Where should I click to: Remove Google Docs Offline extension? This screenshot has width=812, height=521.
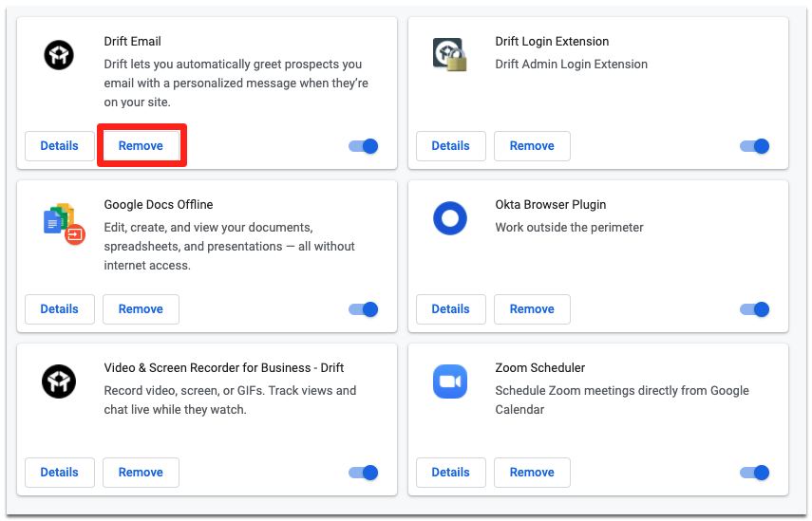(x=141, y=309)
